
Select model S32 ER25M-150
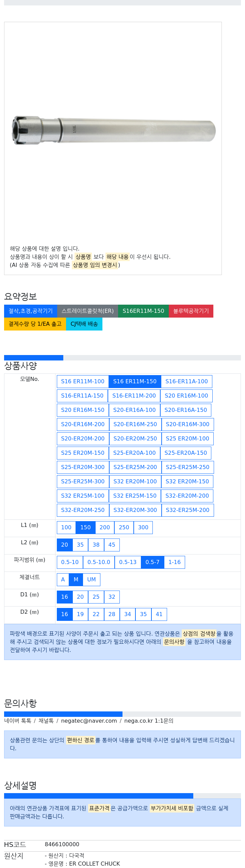coord(135,496)
